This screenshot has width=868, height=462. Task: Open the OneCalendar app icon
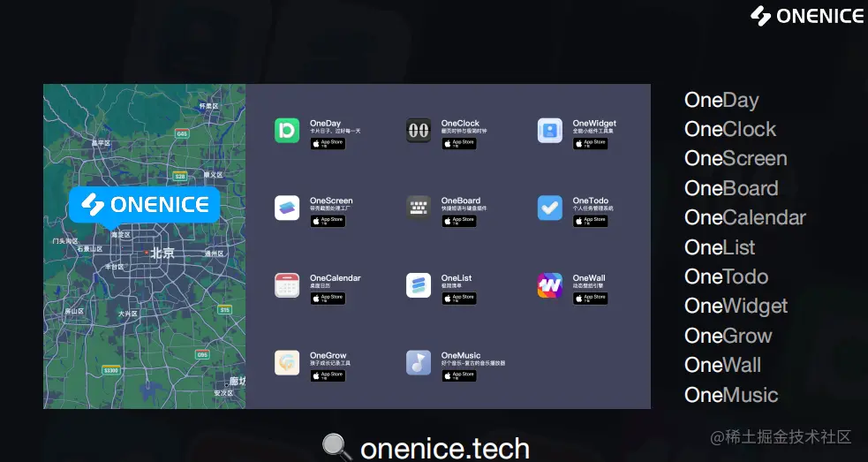[287, 285]
